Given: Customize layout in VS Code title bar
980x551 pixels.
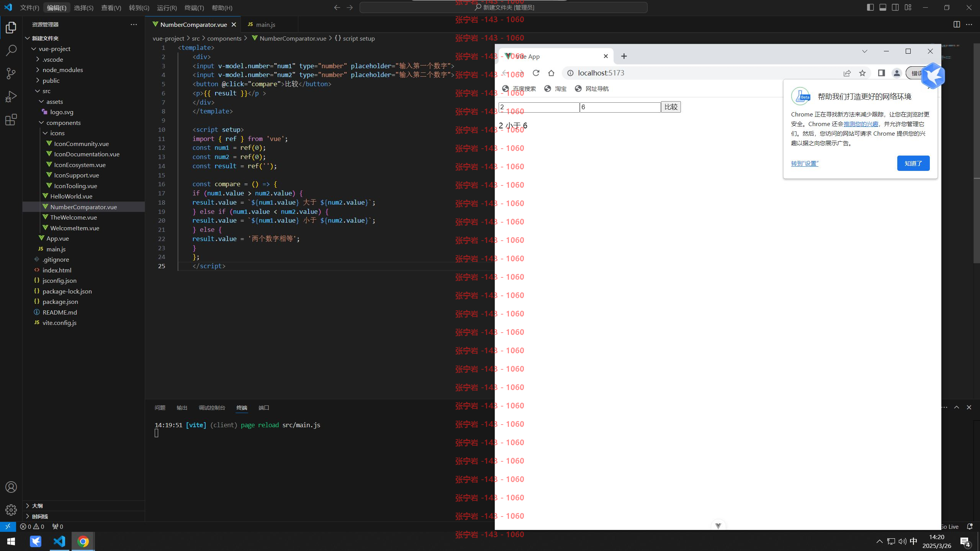Looking at the screenshot, I should [x=908, y=7].
